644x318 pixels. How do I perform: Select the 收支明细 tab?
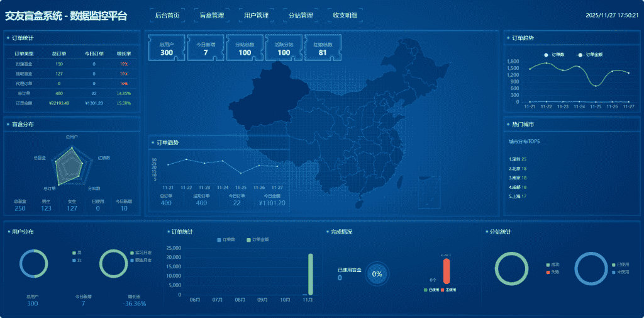[345, 16]
